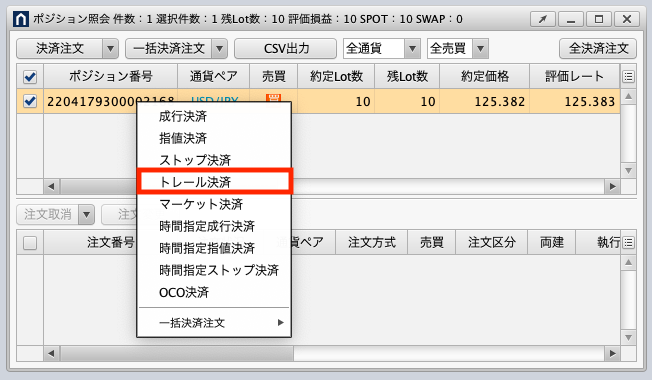Click order table scroll left arrow
This screenshot has height=380, width=652.
pyautogui.click(x=51, y=354)
